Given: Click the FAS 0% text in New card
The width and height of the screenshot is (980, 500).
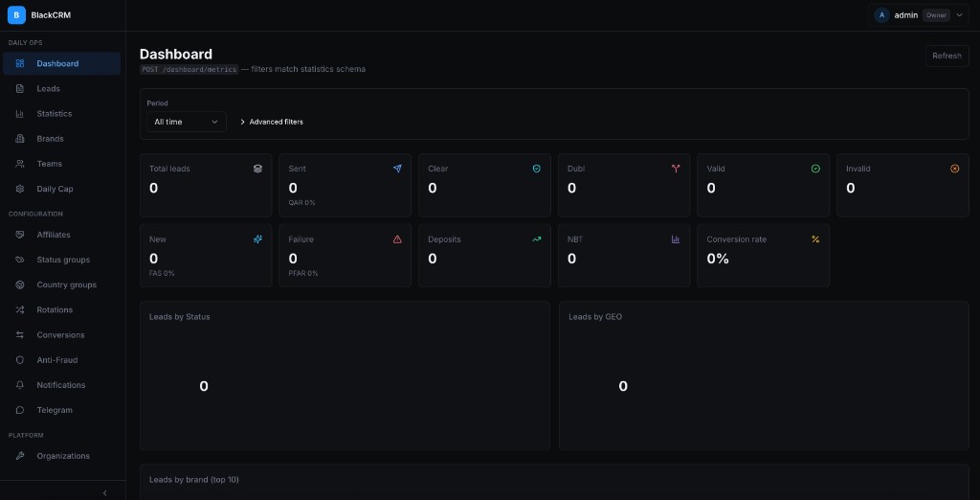Looking at the screenshot, I should [x=162, y=273].
